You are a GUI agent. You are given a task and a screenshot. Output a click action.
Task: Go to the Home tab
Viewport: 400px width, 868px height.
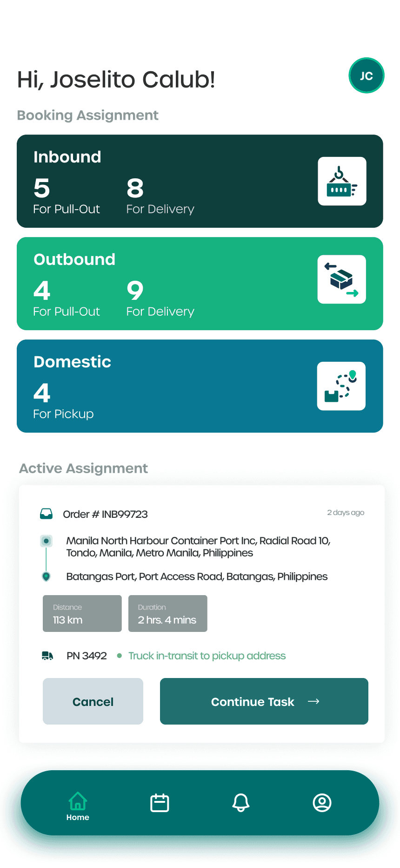(78, 806)
